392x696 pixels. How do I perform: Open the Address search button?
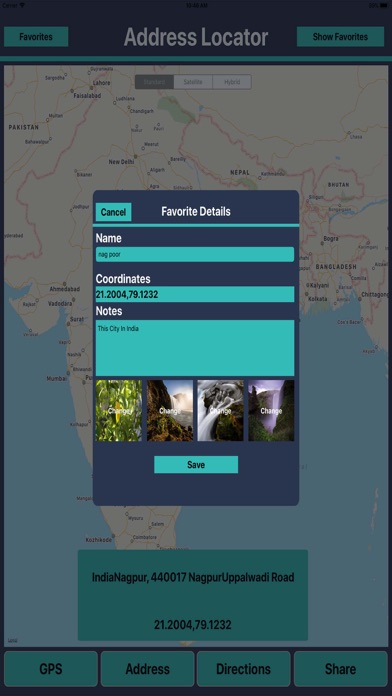click(147, 669)
